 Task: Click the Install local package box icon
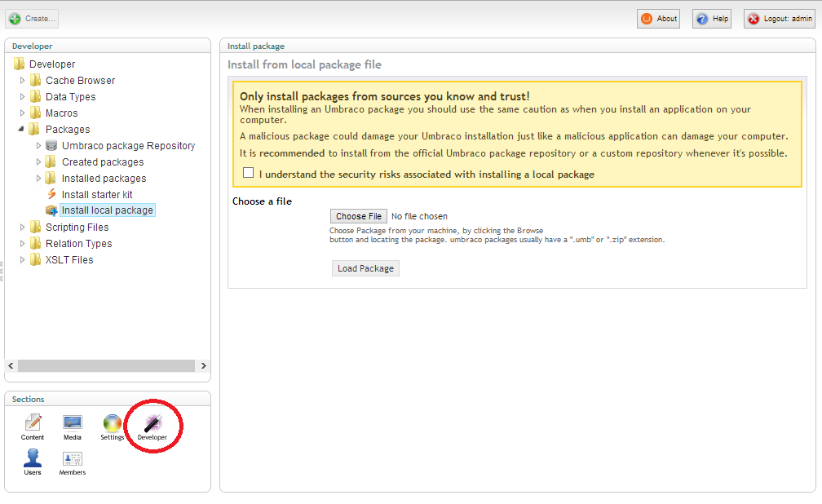(51, 210)
